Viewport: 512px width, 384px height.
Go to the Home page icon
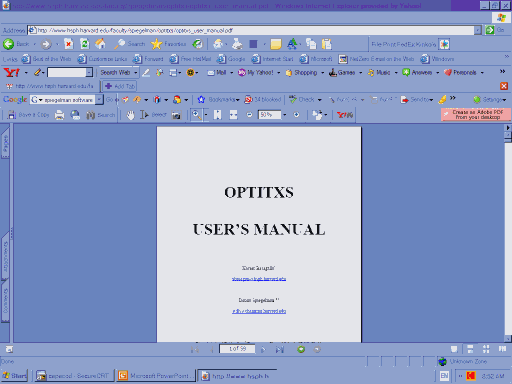pos(100,44)
